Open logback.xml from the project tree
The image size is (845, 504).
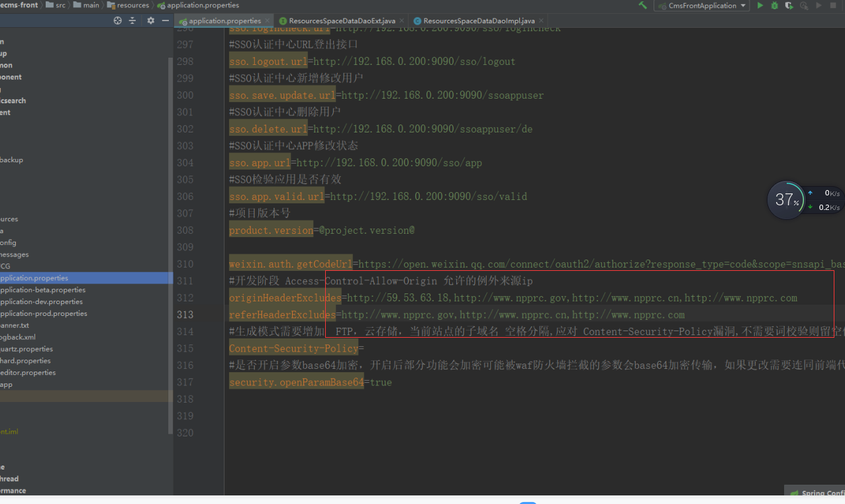[17, 337]
